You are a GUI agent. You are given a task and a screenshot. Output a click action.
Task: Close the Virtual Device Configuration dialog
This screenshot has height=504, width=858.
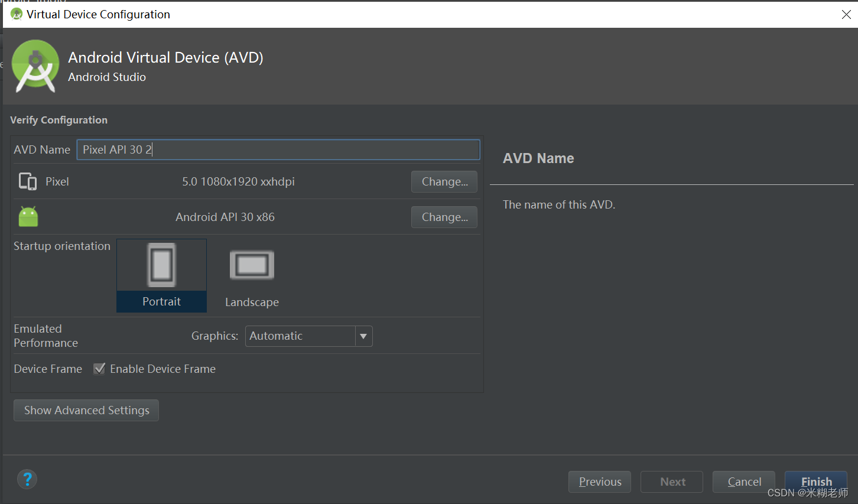point(846,15)
